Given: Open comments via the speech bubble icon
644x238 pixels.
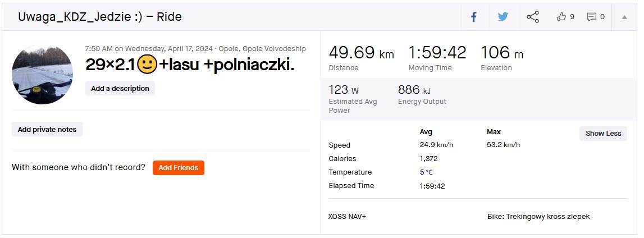Looking at the screenshot, I should [591, 17].
